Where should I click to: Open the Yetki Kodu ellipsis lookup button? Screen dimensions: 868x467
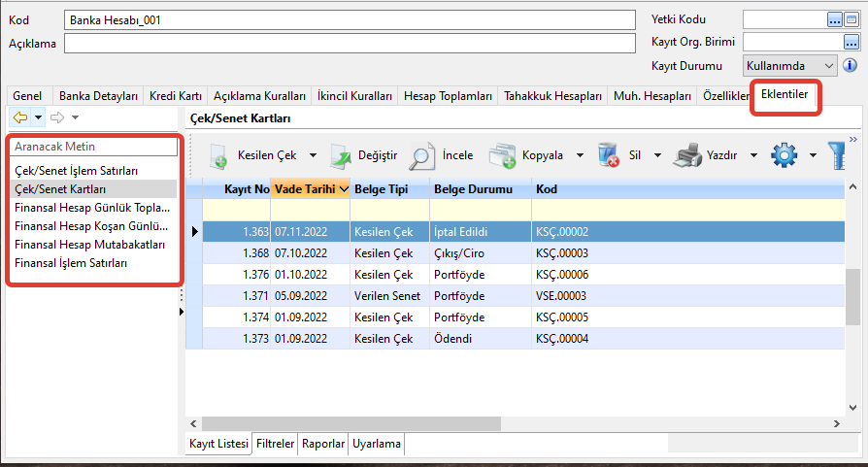(834, 18)
